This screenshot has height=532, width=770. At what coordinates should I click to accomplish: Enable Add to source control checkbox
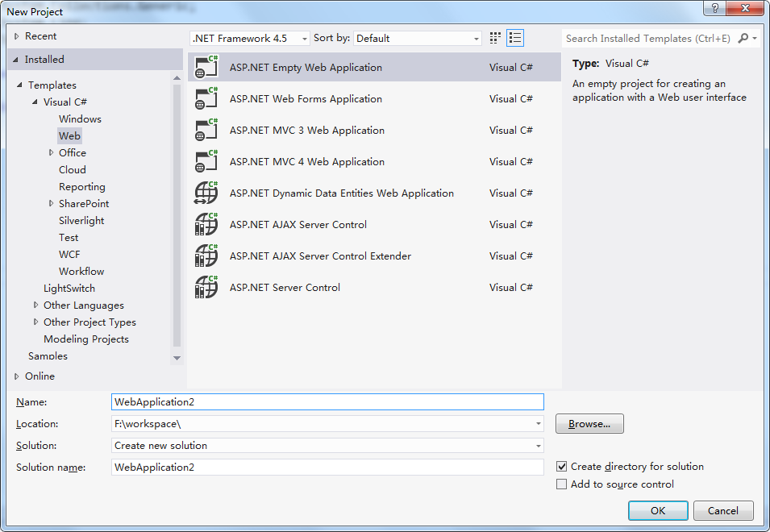(x=561, y=484)
